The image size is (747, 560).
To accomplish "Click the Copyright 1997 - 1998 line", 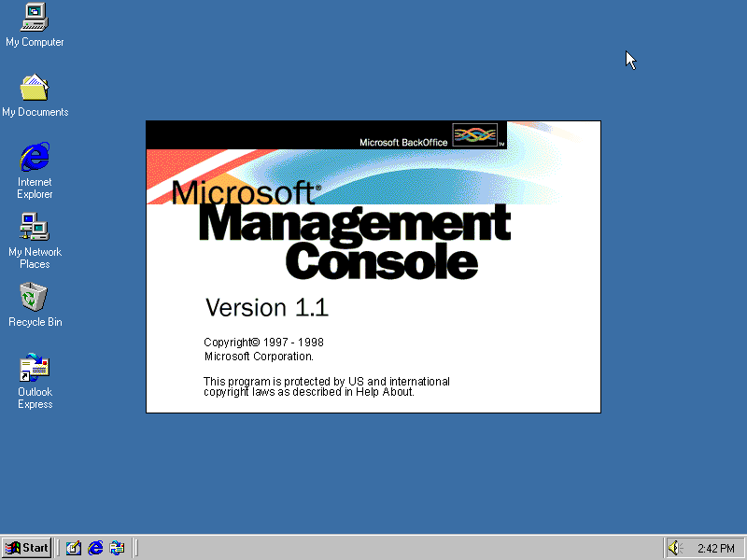I will click(x=263, y=343).
